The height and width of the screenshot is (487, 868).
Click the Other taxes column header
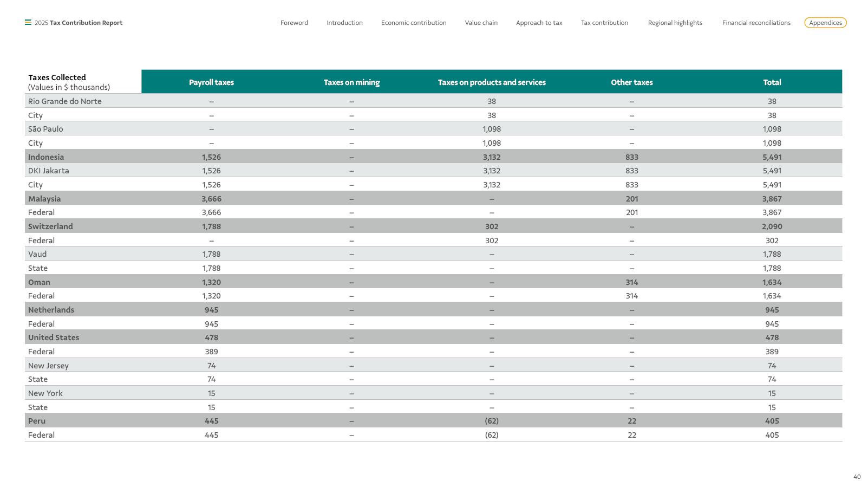point(632,82)
